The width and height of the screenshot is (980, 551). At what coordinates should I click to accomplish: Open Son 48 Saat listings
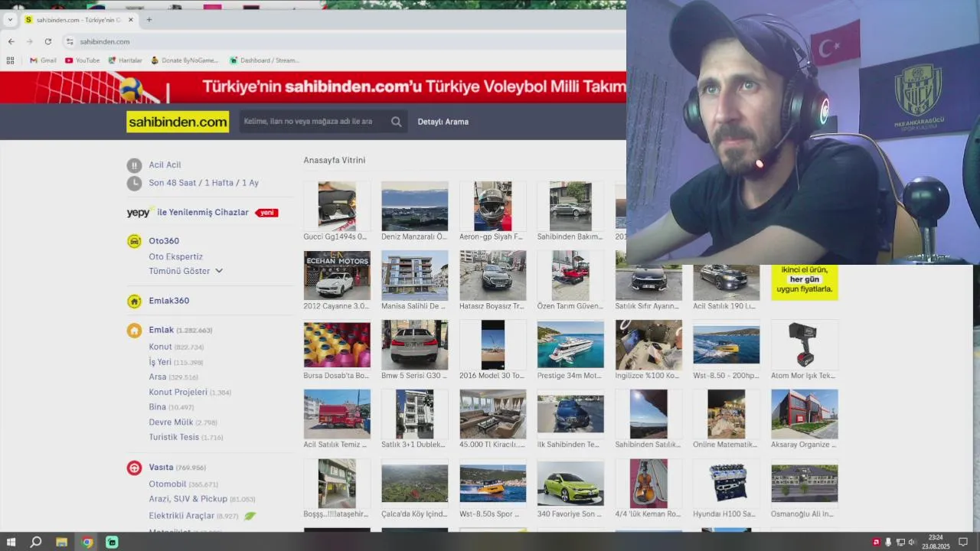pos(173,183)
